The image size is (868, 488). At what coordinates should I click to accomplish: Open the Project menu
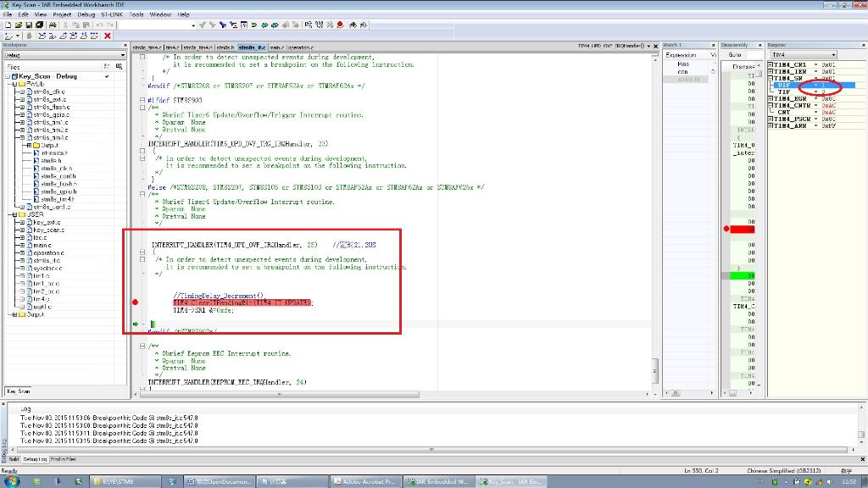[x=62, y=14]
